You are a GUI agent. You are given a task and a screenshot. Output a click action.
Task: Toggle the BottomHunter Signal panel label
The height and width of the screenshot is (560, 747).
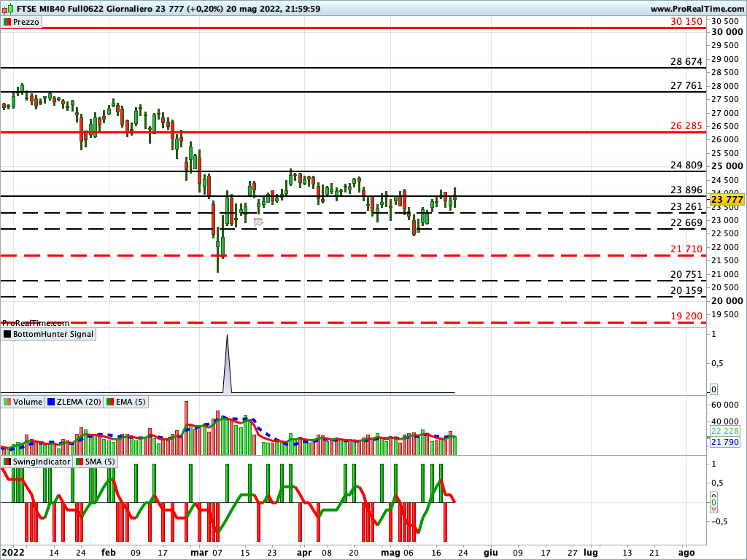click(51, 334)
